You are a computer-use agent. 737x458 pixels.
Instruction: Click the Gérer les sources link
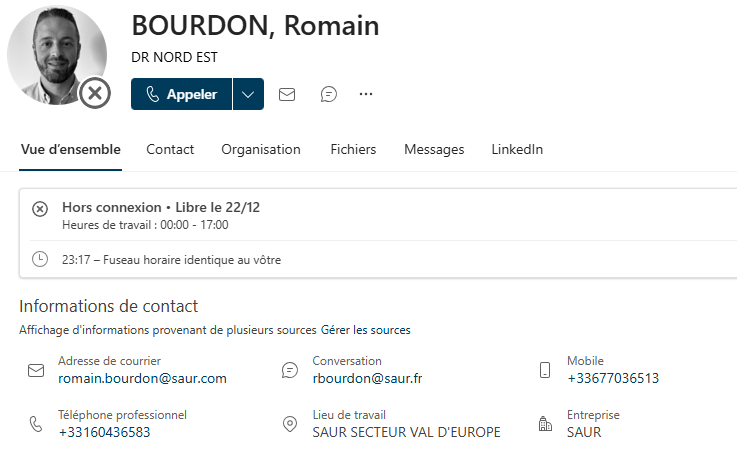(x=365, y=329)
